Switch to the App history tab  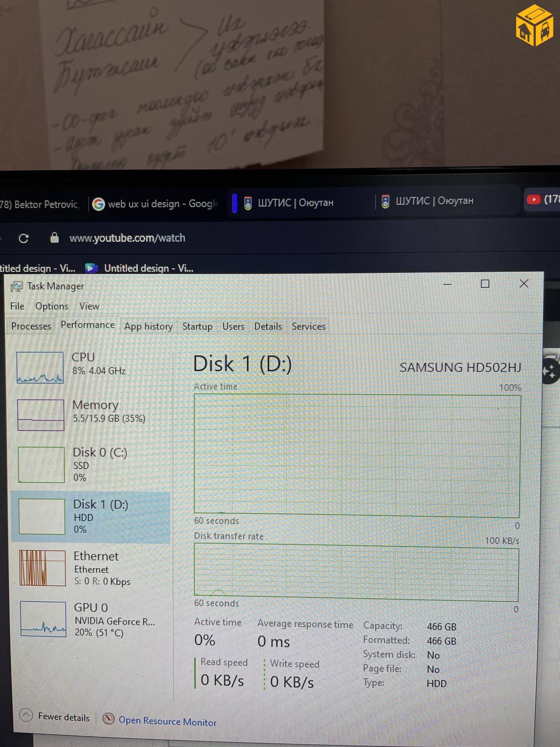point(148,326)
